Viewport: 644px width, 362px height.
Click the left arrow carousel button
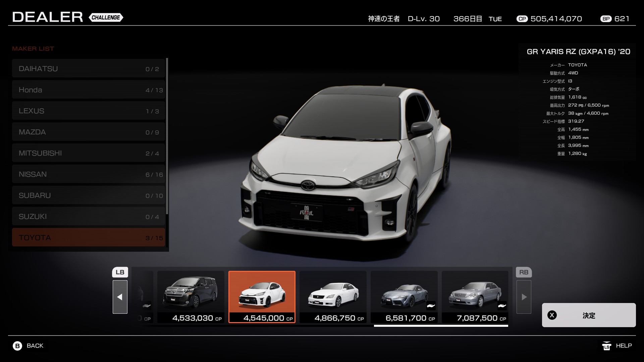coord(120,297)
